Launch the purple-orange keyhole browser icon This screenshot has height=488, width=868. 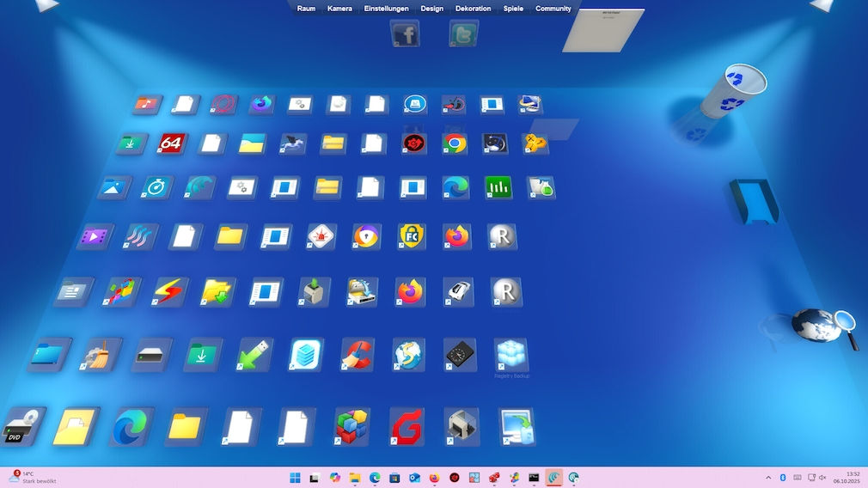click(x=366, y=237)
